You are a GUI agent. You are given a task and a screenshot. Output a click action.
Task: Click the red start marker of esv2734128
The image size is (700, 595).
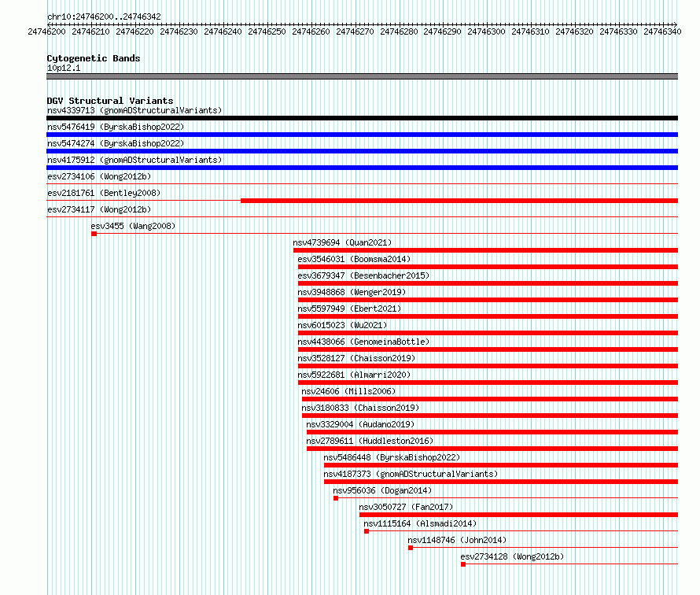463,564
